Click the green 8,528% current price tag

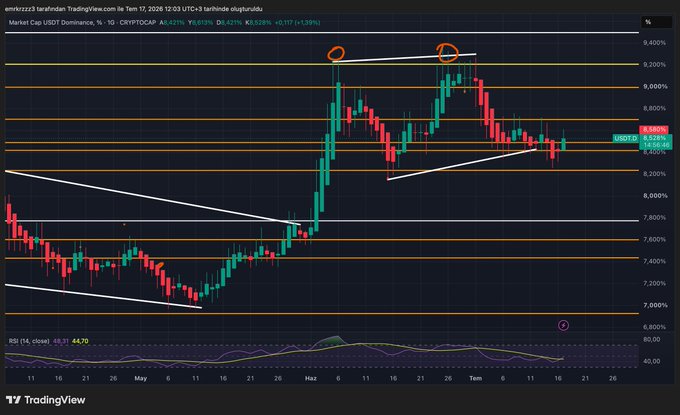(x=654, y=138)
